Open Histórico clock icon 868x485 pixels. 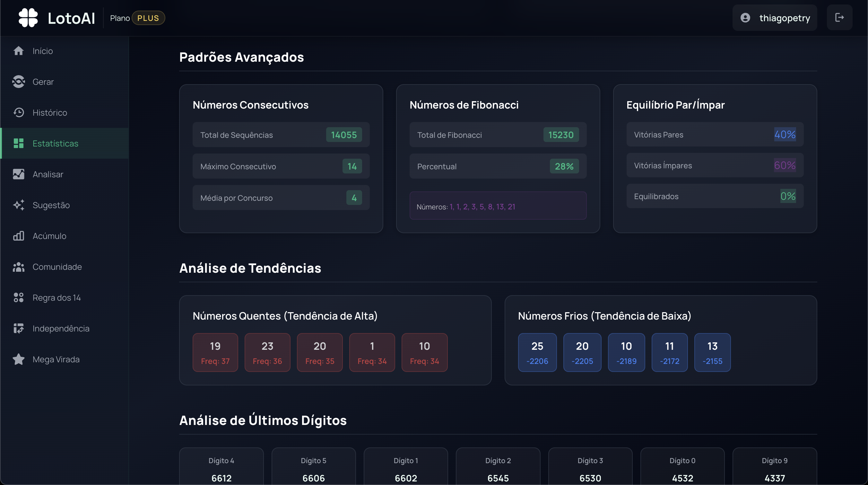click(19, 112)
